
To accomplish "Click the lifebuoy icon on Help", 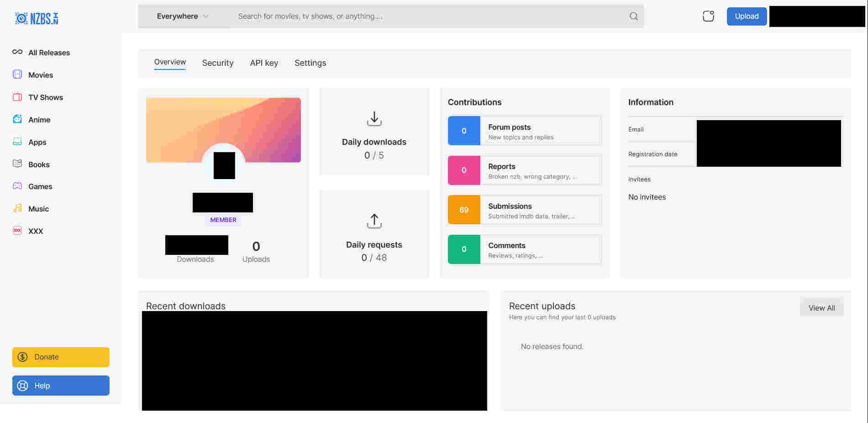I will coord(23,386).
